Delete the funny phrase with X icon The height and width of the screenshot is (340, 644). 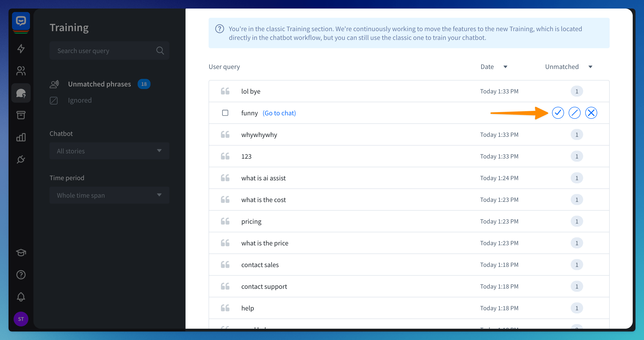[x=591, y=113]
